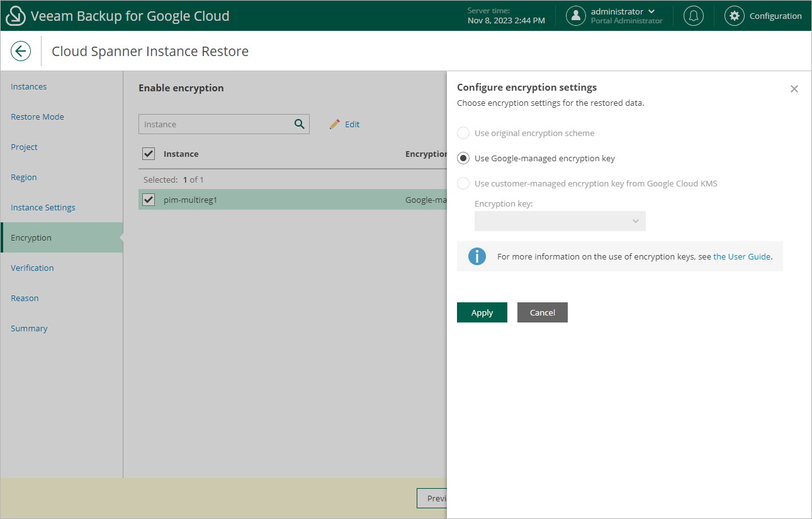Toggle the select-all Instance checkbox
This screenshot has width=812, height=519.
tap(149, 154)
